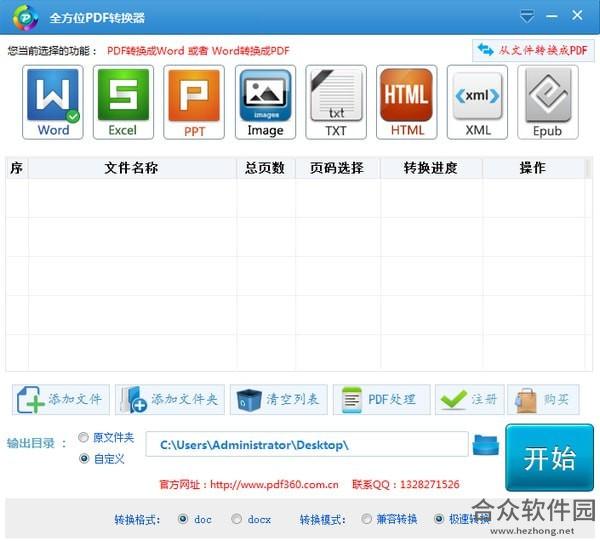The width and height of the screenshot is (600, 541).
Task: Open the official website pdf360.com.cn link
Action: (x=274, y=485)
